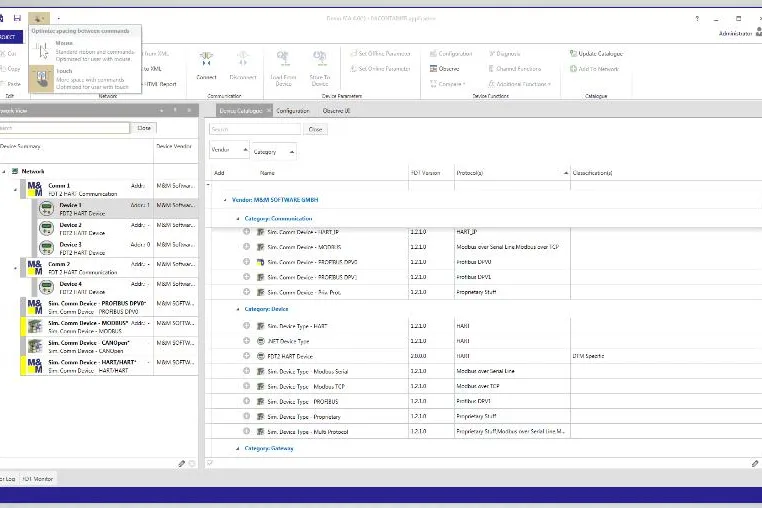This screenshot has width=762, height=508.
Task: Select Device 1 FDT2 HART Device icon
Action: 46,209
